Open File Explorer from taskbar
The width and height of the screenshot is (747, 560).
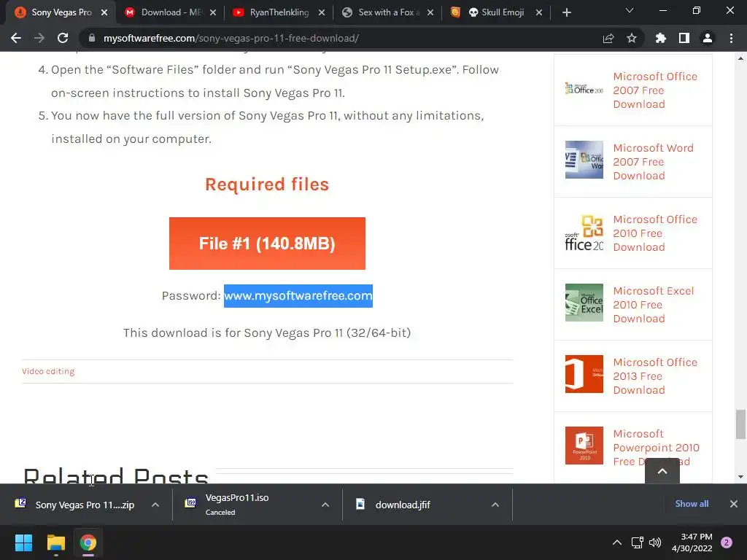[55, 542]
